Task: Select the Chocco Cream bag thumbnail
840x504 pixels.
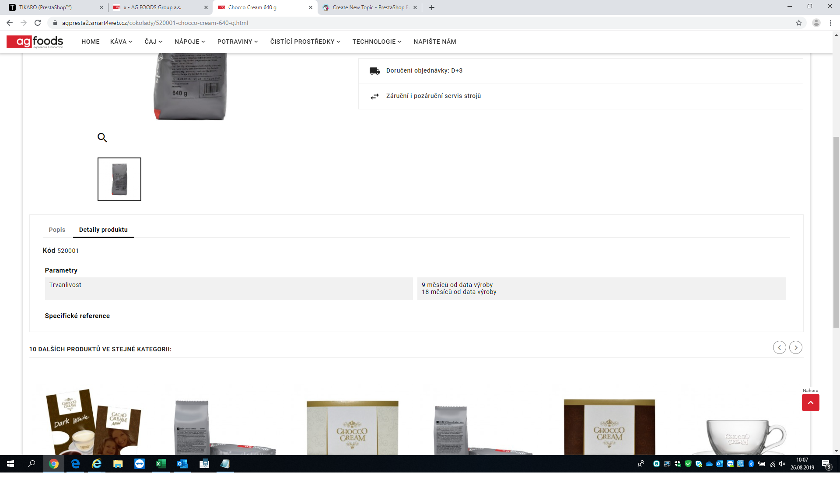Action: coord(119,179)
